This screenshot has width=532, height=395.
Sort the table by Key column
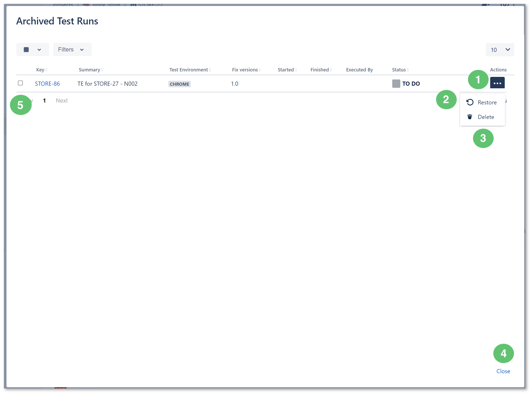(x=42, y=70)
